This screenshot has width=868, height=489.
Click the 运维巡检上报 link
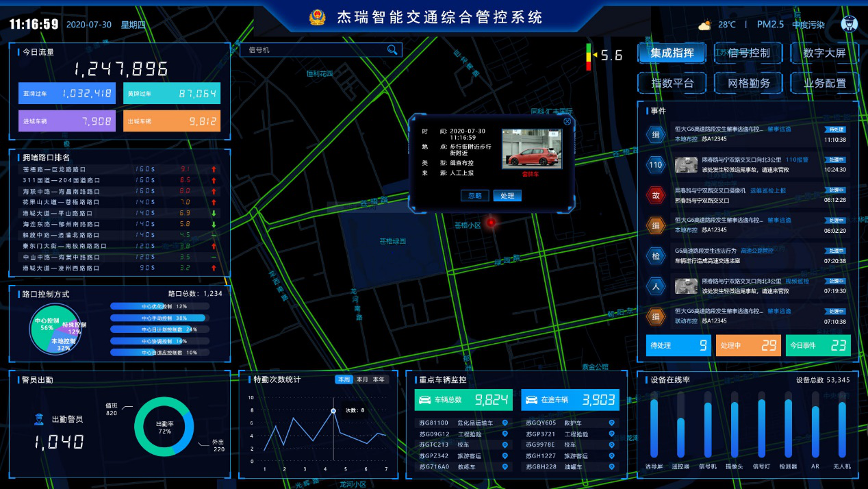tap(767, 190)
